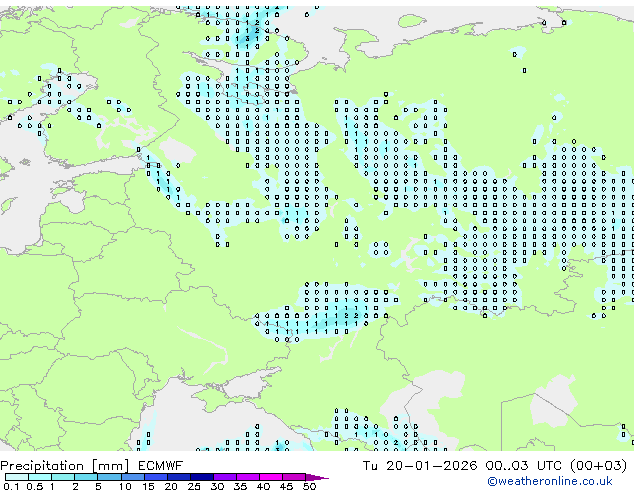Click the '(00+03)' forecast step label
634x490 pixels.
(598, 466)
